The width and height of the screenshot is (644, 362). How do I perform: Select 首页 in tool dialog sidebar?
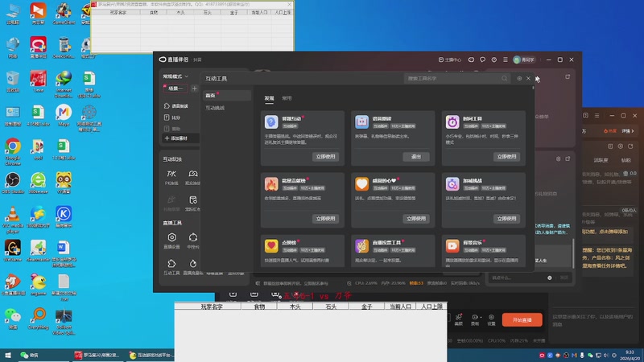click(x=227, y=95)
